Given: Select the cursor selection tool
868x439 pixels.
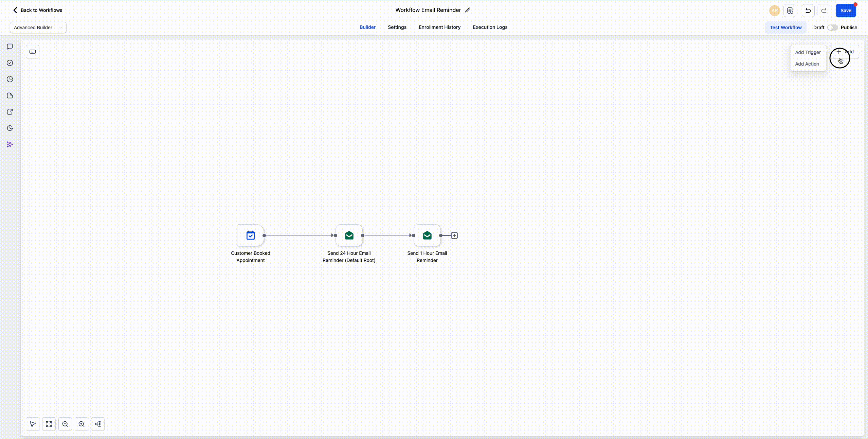Looking at the screenshot, I should (x=32, y=424).
